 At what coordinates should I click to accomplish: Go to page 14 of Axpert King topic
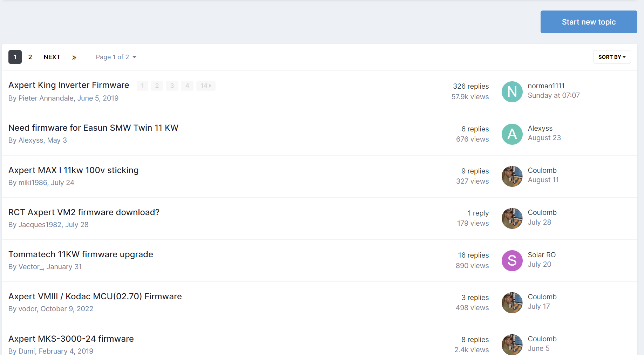point(206,86)
